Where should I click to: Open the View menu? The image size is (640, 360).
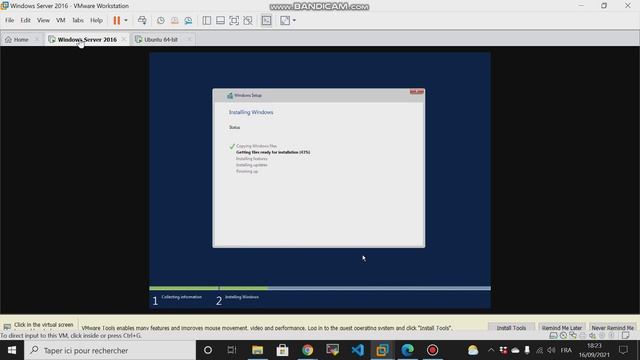click(x=43, y=20)
